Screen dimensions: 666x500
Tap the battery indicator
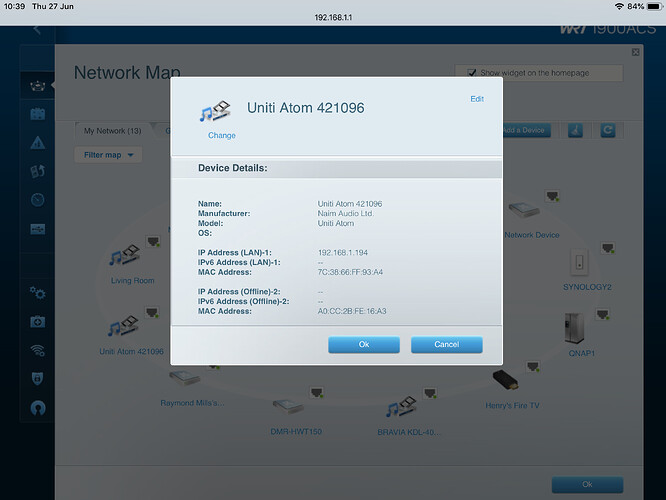[x=654, y=6]
